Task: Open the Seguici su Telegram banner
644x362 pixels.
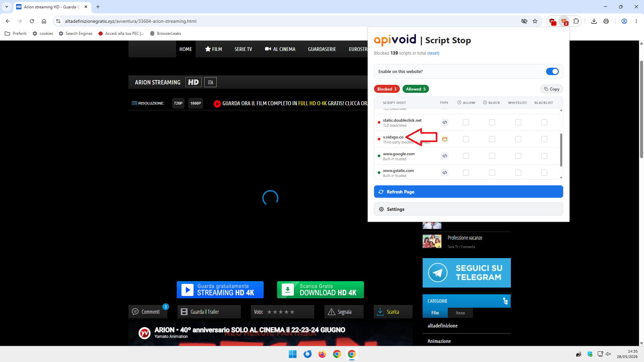Action: tap(467, 273)
